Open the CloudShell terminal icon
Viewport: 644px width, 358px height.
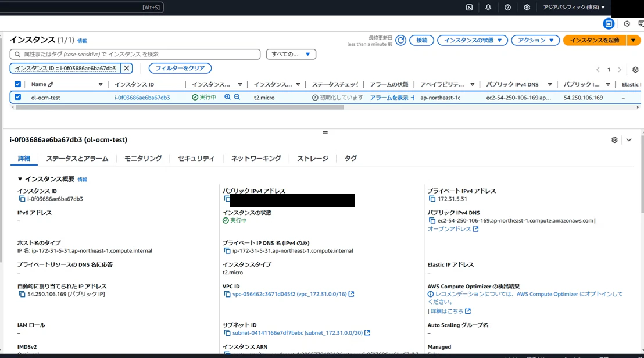470,8
